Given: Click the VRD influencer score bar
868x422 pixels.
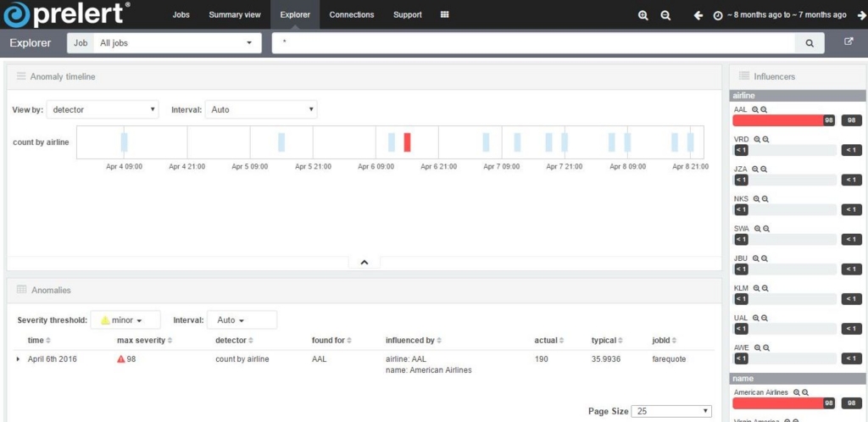Looking at the screenshot, I should tap(784, 150).
